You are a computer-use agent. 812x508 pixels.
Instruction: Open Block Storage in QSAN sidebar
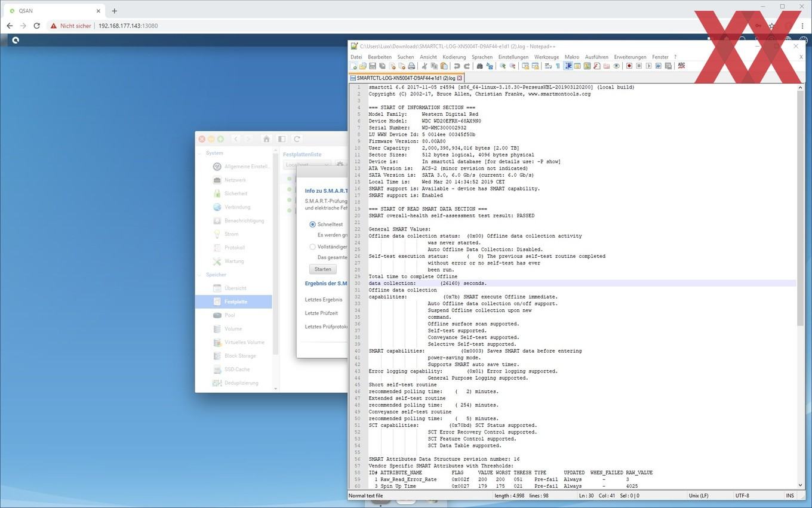click(x=240, y=356)
